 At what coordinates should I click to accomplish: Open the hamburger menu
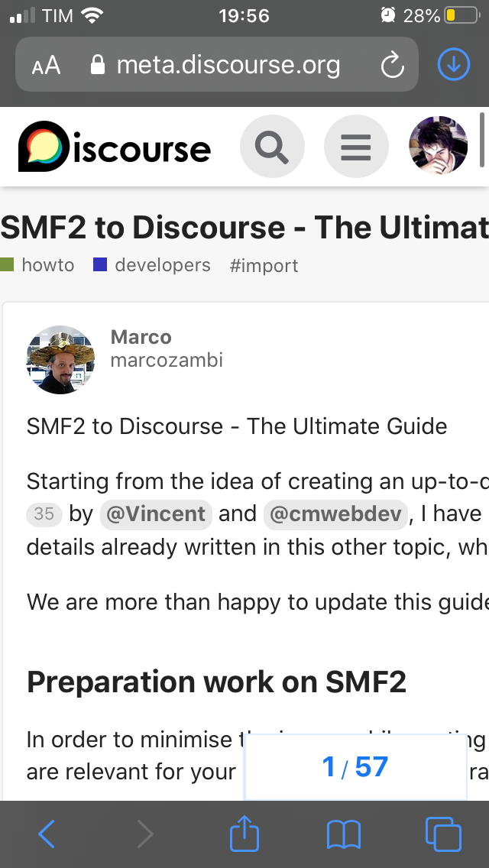click(x=356, y=146)
